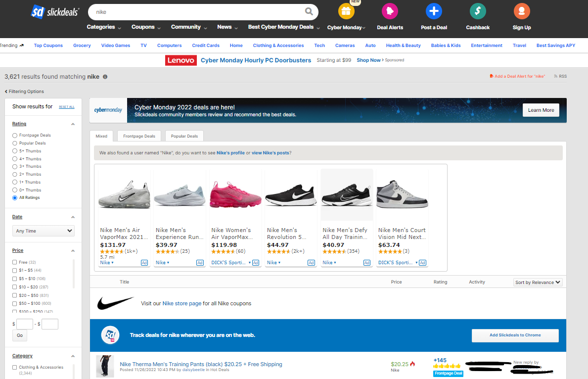Screen dimensions: 588x379
Task: Check the $20 – $50 price checkbox
Action: (15, 295)
